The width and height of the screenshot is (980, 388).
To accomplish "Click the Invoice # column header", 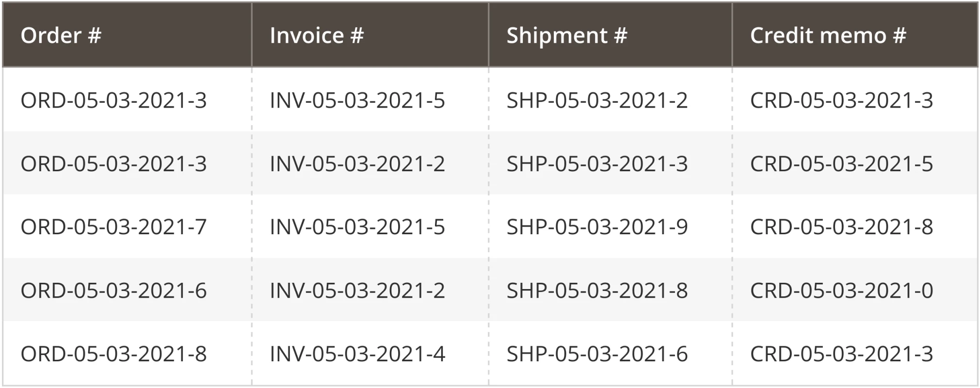I will [x=316, y=35].
